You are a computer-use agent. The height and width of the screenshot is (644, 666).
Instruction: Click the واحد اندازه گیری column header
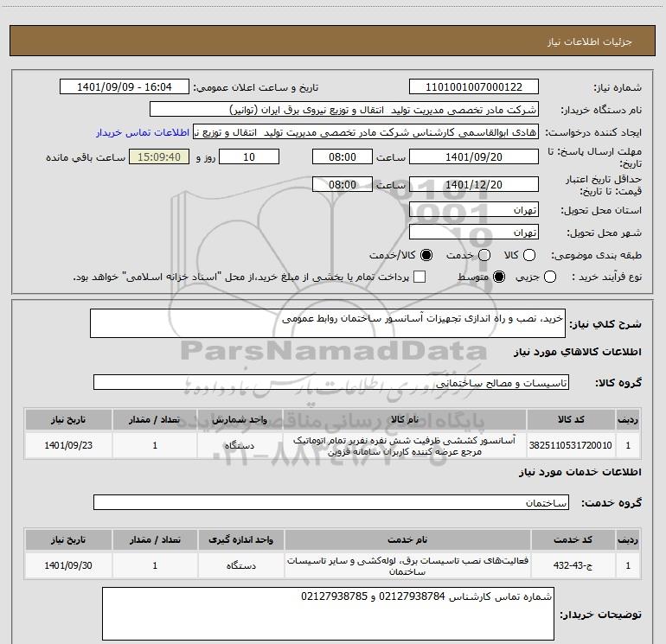pyautogui.click(x=240, y=539)
